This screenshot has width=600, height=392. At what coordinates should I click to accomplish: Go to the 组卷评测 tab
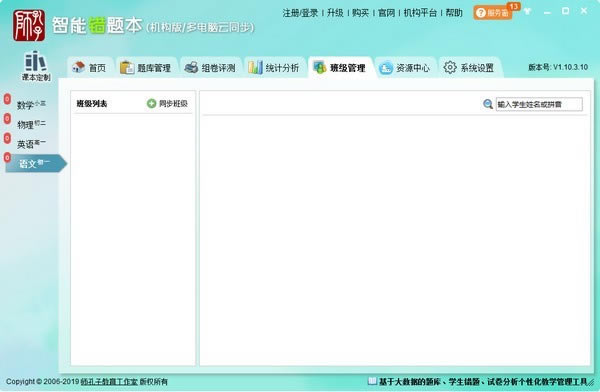tap(210, 68)
